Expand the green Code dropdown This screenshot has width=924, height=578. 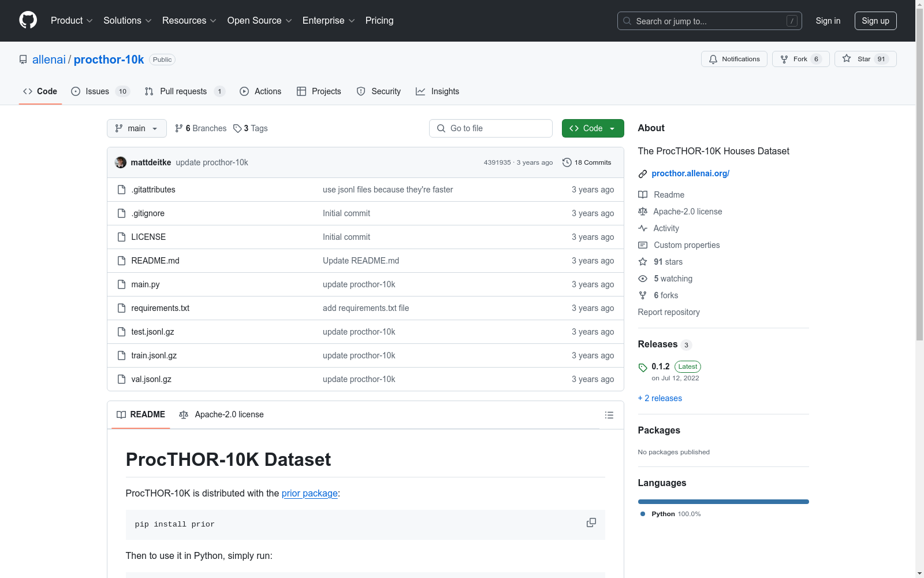pyautogui.click(x=593, y=128)
